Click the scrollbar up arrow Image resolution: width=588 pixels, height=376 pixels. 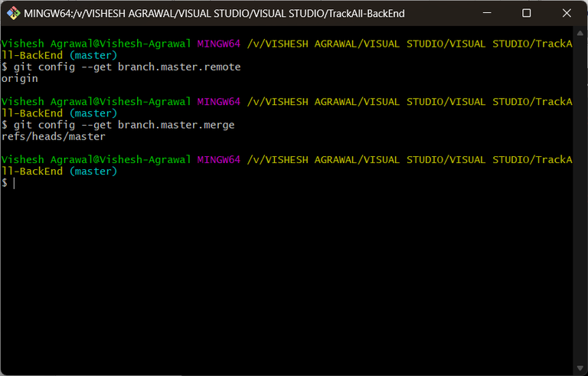click(580, 33)
